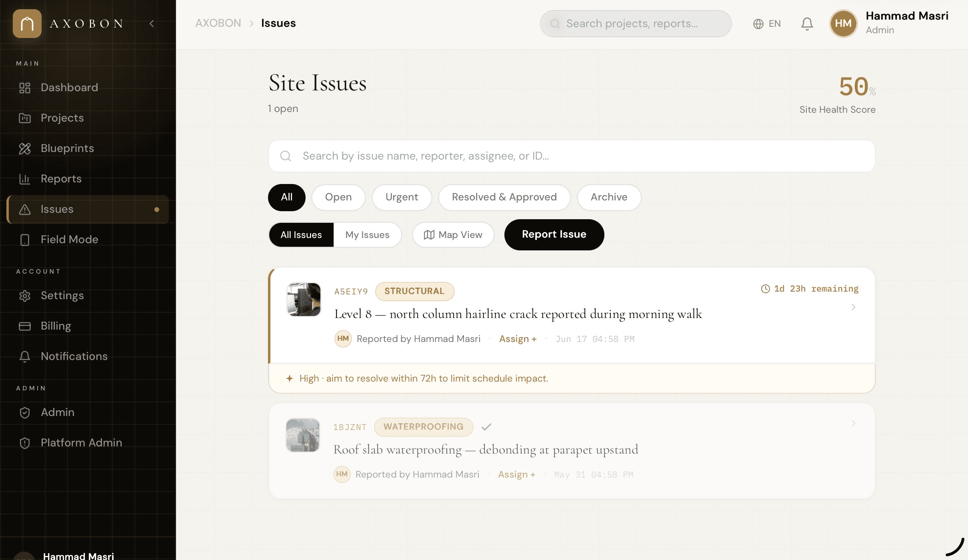Image resolution: width=968 pixels, height=560 pixels.
Task: Click the Reports bar chart icon
Action: [25, 179]
